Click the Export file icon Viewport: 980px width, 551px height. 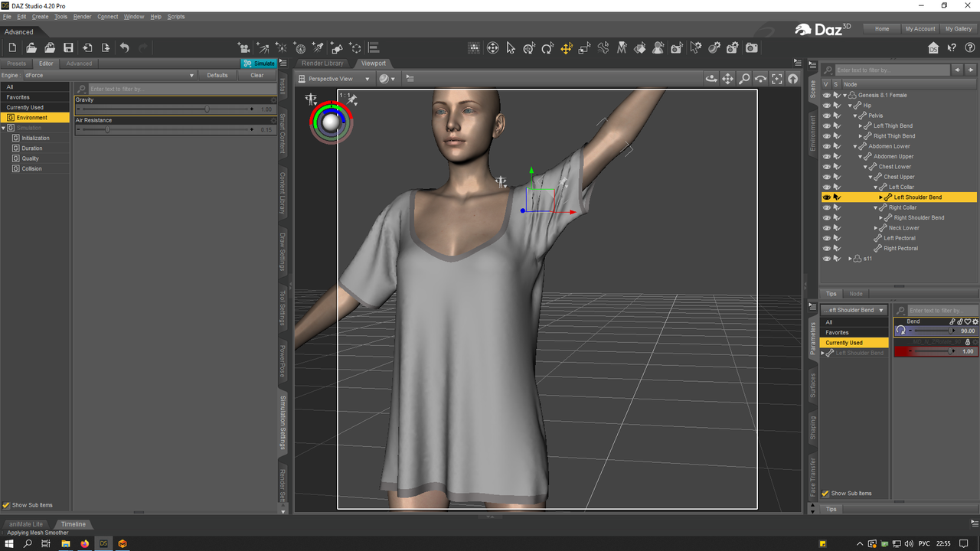106,47
